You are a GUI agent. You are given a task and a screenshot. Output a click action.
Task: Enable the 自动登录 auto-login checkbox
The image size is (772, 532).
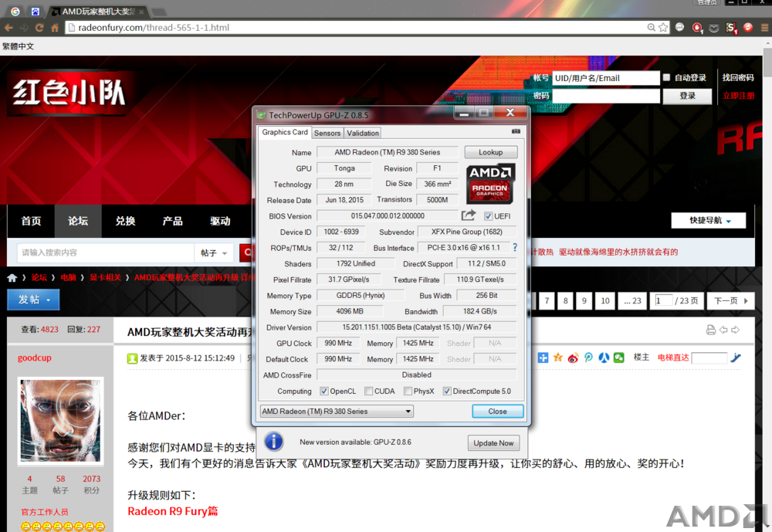click(666, 77)
